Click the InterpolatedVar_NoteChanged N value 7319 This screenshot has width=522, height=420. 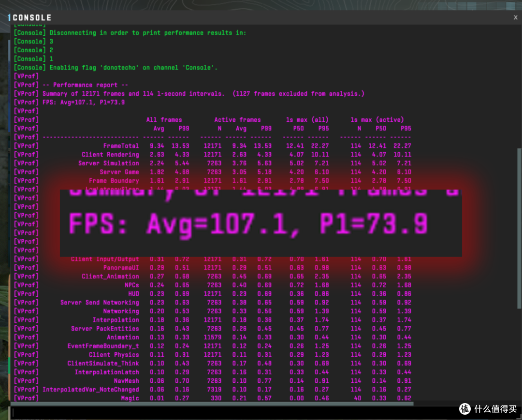click(x=214, y=390)
